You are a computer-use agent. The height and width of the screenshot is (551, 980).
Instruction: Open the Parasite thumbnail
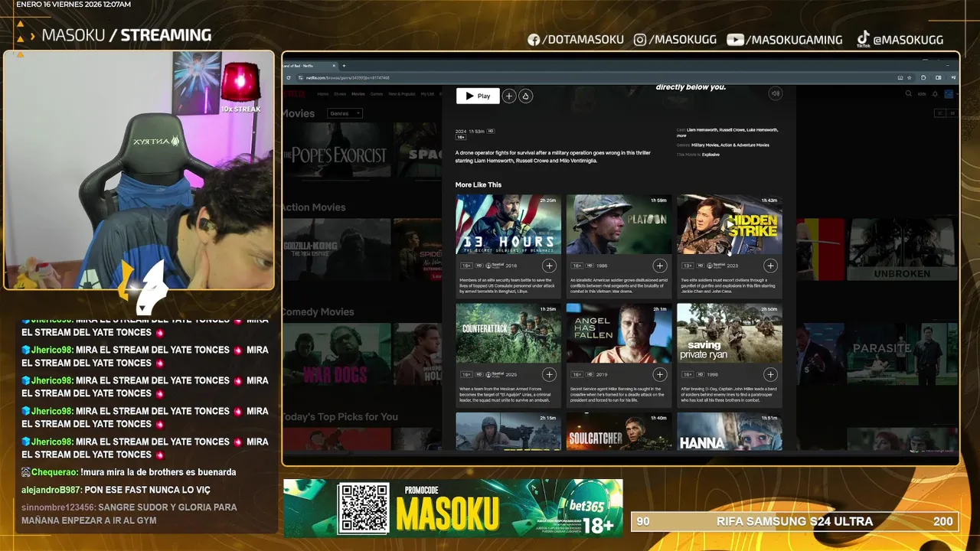point(903,354)
